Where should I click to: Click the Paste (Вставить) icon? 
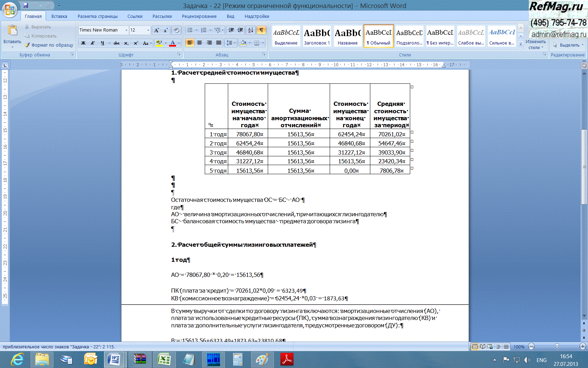12,32
